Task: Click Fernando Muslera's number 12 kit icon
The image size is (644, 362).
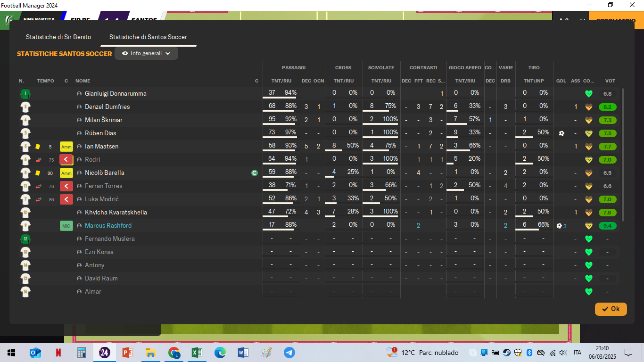Action: coord(25,239)
